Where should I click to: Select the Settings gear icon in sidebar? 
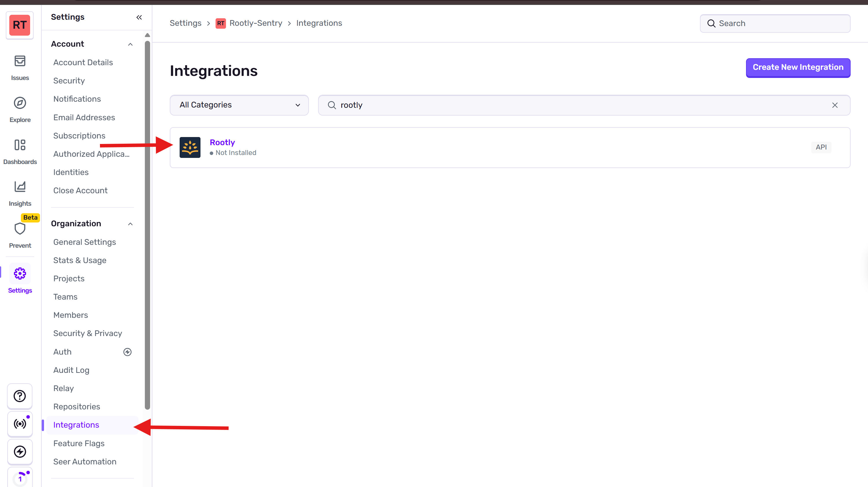coord(19,274)
